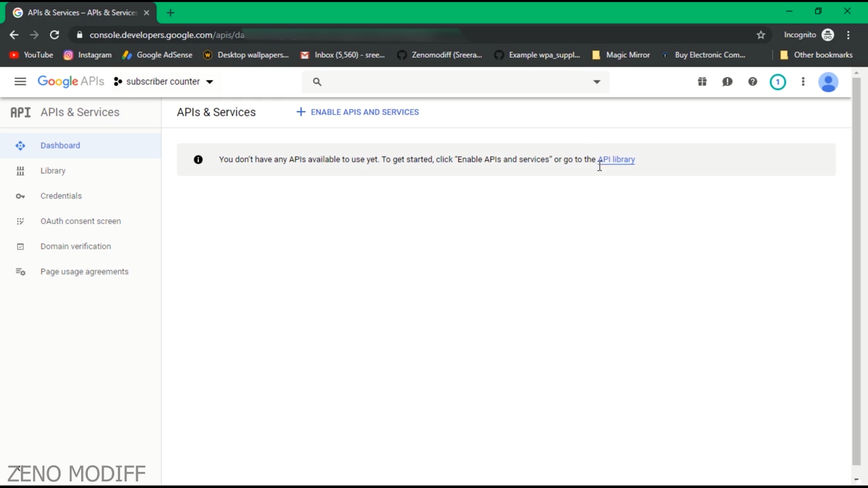Screen dimensions: 868x488
Task: Click the APIs & Services page heading
Action: point(216,112)
